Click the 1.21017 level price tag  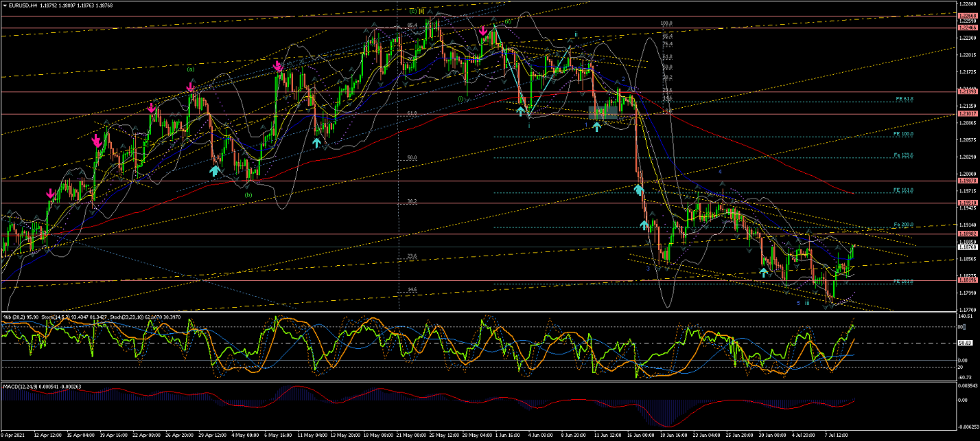(967, 114)
